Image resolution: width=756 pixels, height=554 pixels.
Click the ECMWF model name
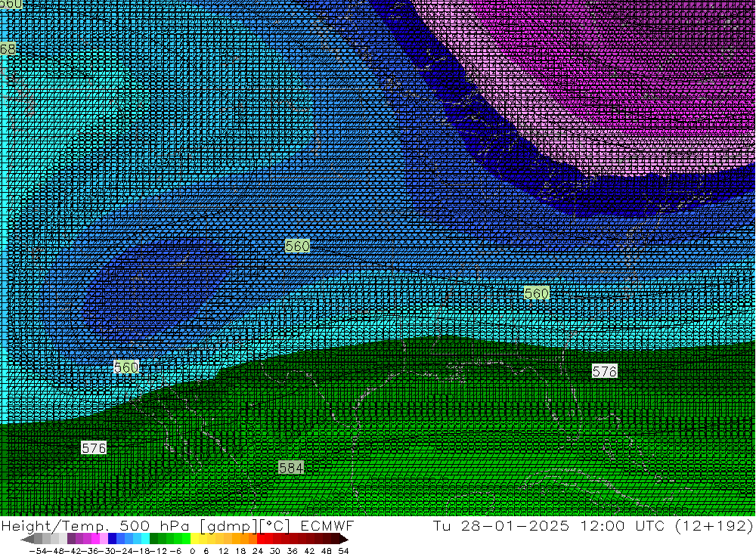(327, 525)
